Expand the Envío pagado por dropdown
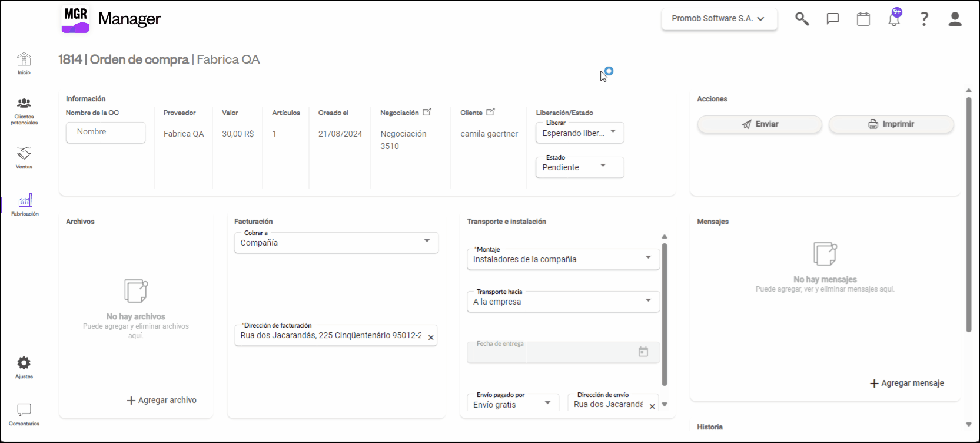 tap(513, 404)
